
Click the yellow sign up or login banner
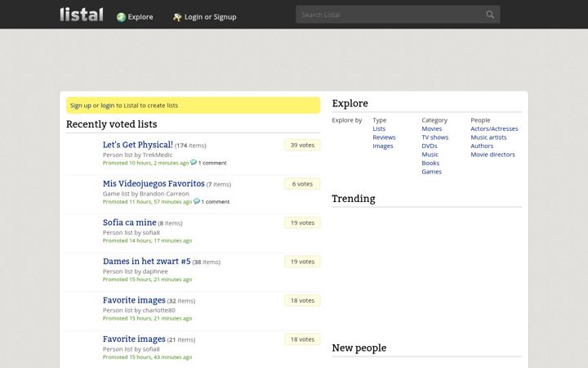tap(193, 105)
